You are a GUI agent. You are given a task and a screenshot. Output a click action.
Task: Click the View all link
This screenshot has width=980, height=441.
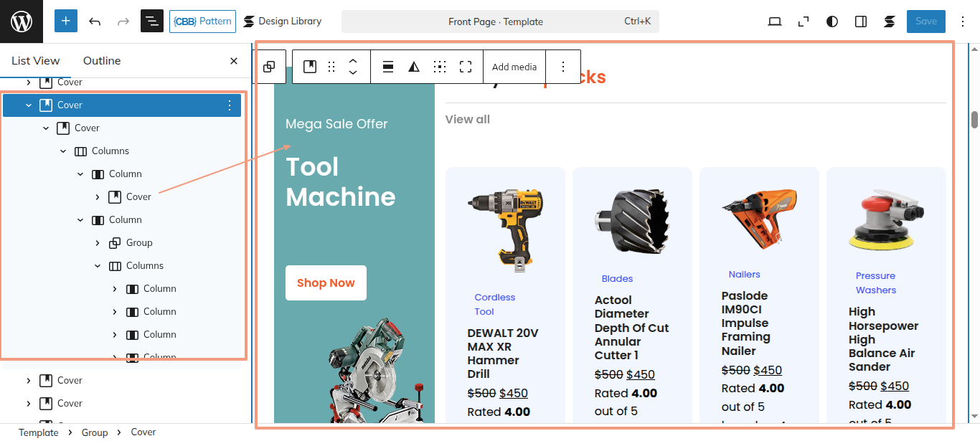468,119
